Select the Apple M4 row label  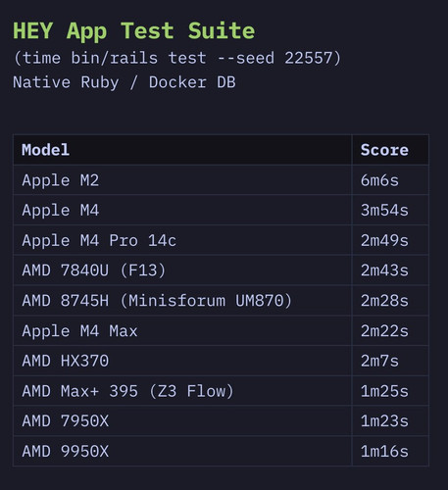click(x=61, y=210)
